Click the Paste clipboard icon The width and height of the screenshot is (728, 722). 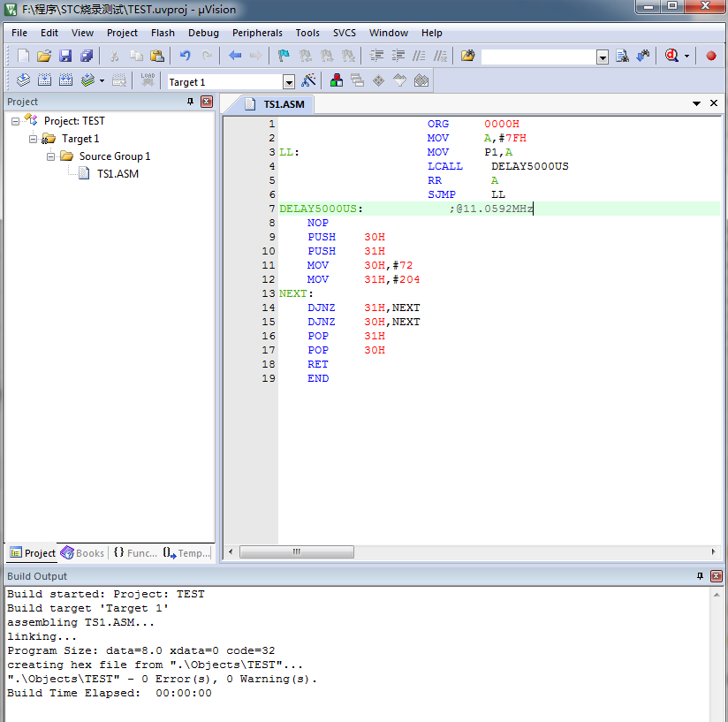(x=157, y=57)
